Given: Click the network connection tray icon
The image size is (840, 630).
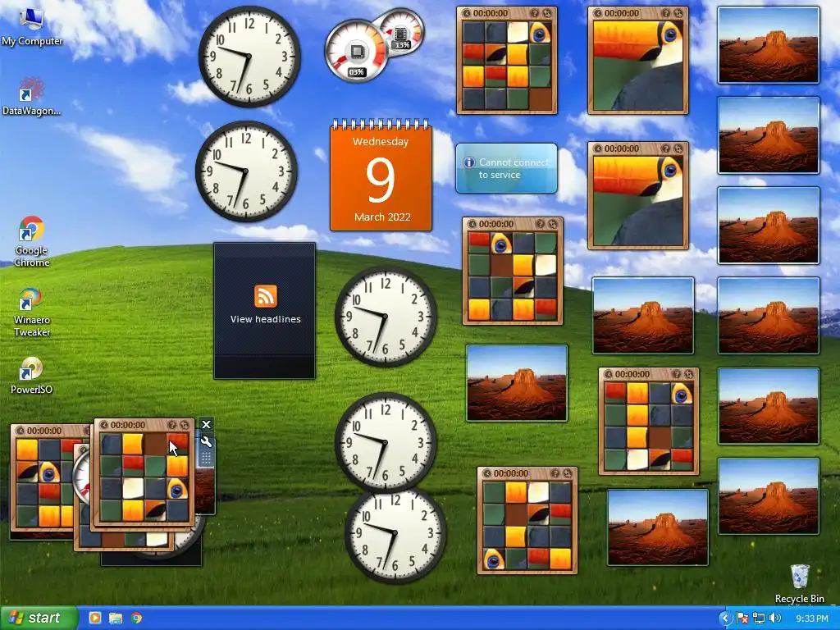Looking at the screenshot, I should click(759, 619).
